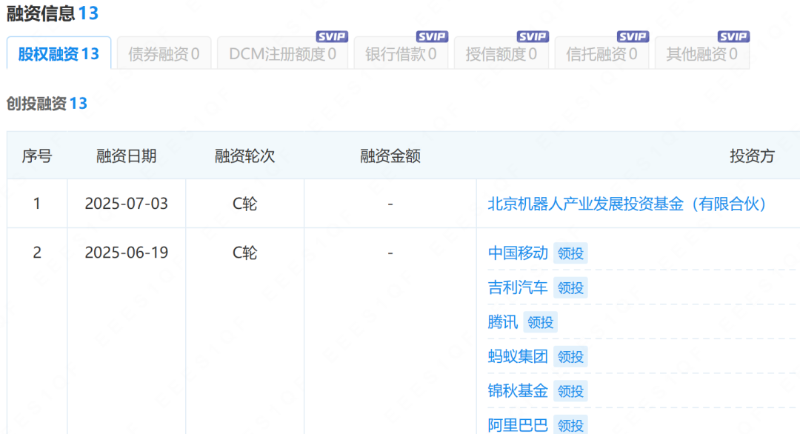Click the 领投 tag beside 腾讯

click(540, 322)
